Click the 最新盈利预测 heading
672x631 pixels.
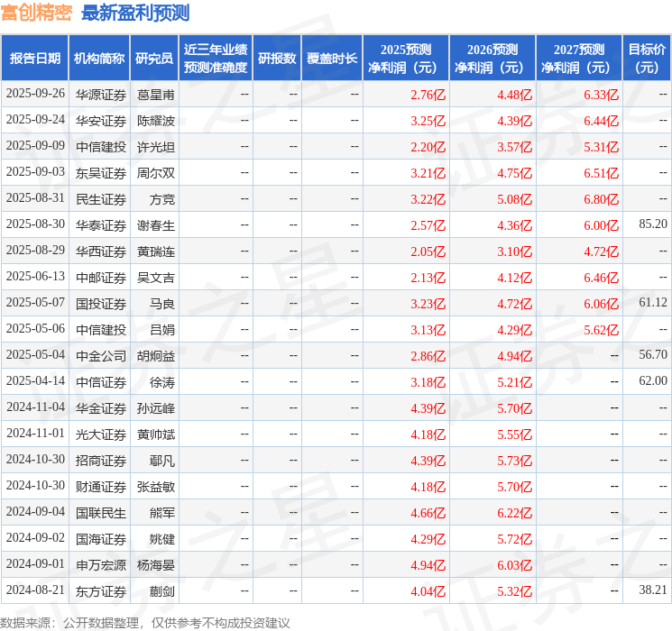(x=135, y=13)
